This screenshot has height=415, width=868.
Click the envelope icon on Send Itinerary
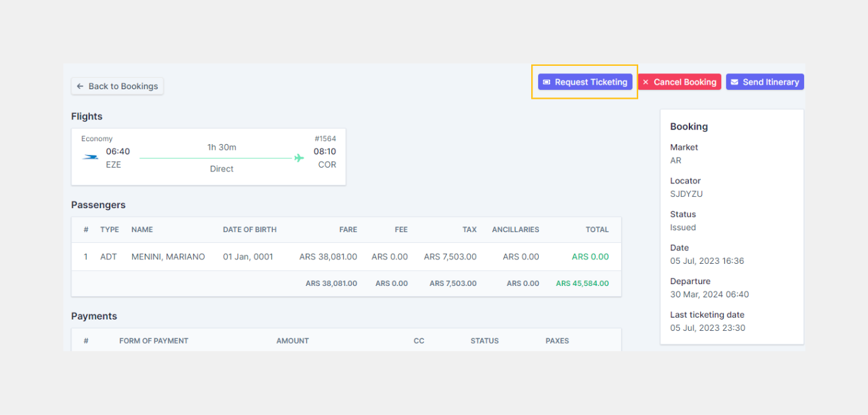[x=734, y=82]
